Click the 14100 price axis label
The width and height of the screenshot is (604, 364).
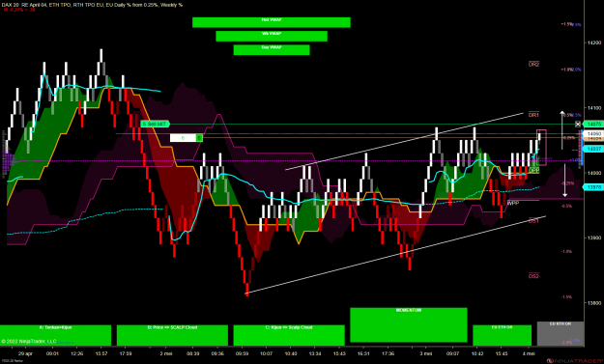(594, 108)
